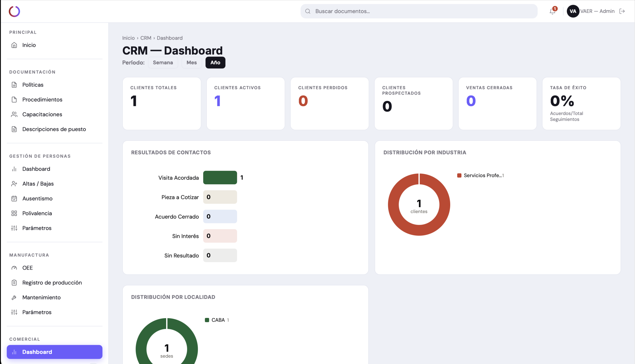Click the CRM breadcrumb link

tap(146, 38)
